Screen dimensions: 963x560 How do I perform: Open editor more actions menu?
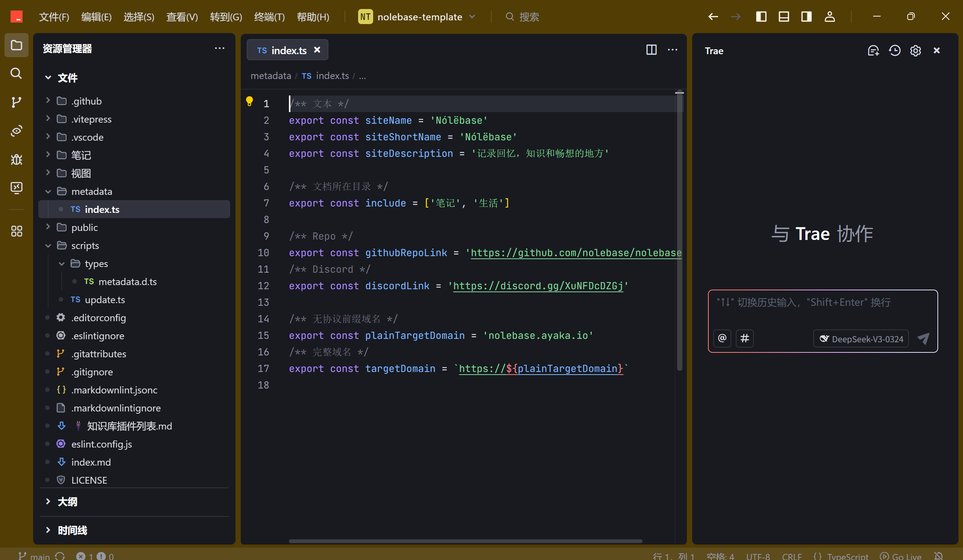pyautogui.click(x=672, y=50)
